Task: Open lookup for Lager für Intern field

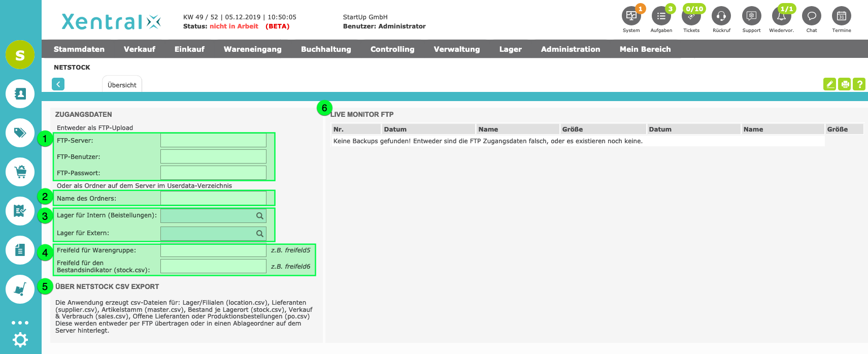Action: pyautogui.click(x=259, y=216)
